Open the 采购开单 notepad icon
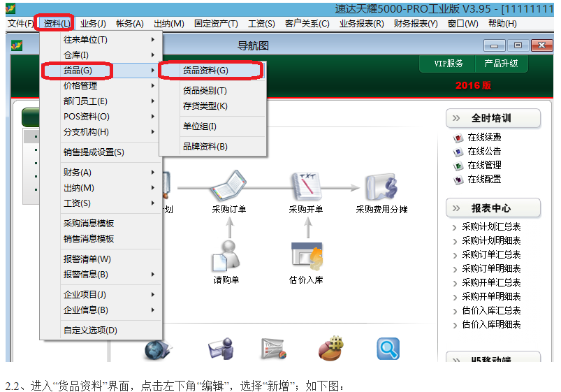The height and width of the screenshot is (392, 561). click(x=306, y=185)
